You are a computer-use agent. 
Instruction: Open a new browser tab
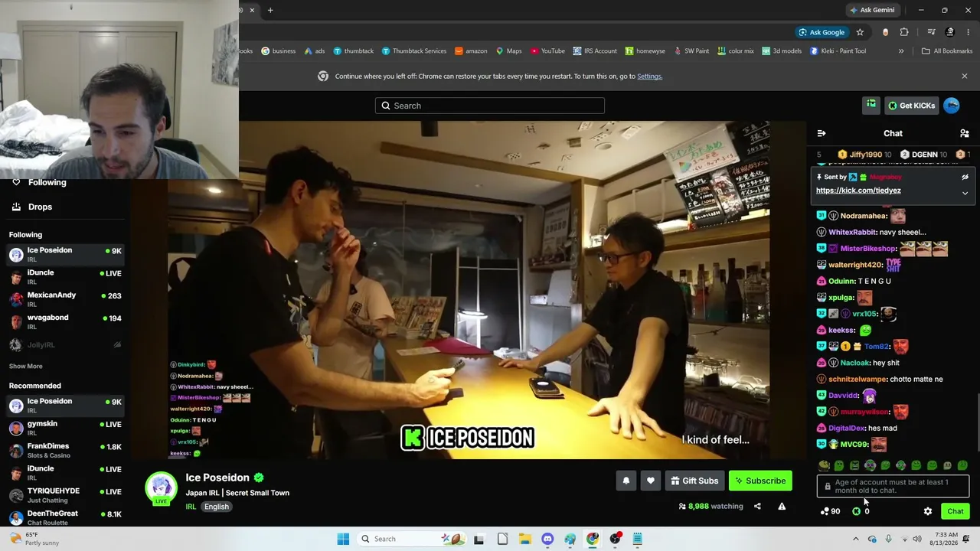[270, 10]
